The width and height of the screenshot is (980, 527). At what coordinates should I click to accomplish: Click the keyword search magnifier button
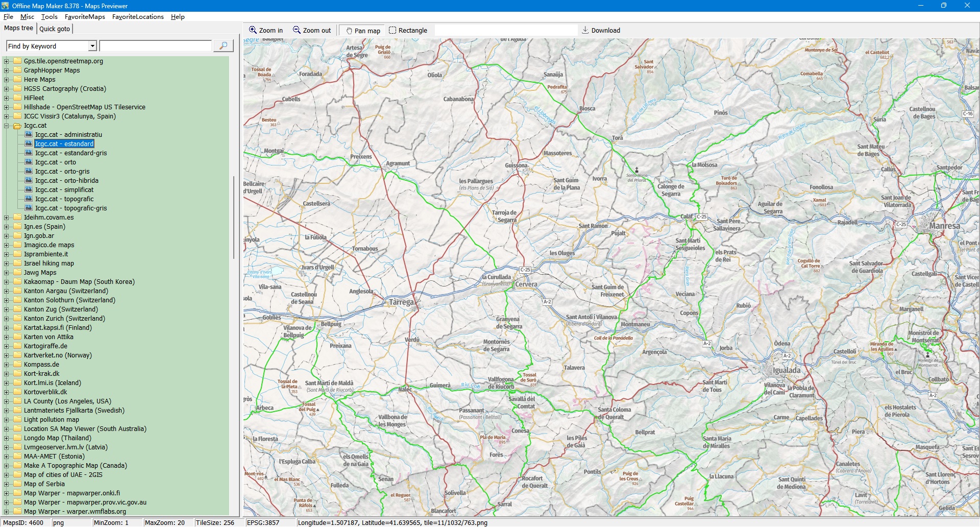tap(223, 46)
